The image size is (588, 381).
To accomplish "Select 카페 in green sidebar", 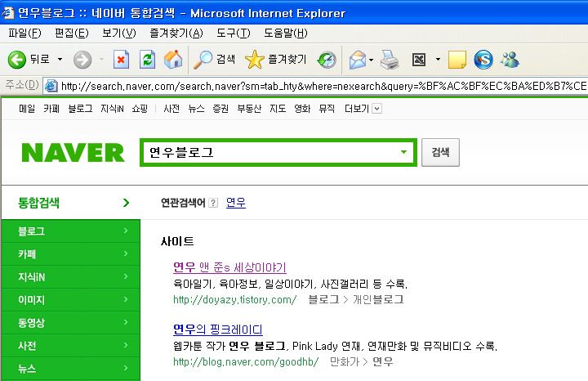I will pos(70,254).
